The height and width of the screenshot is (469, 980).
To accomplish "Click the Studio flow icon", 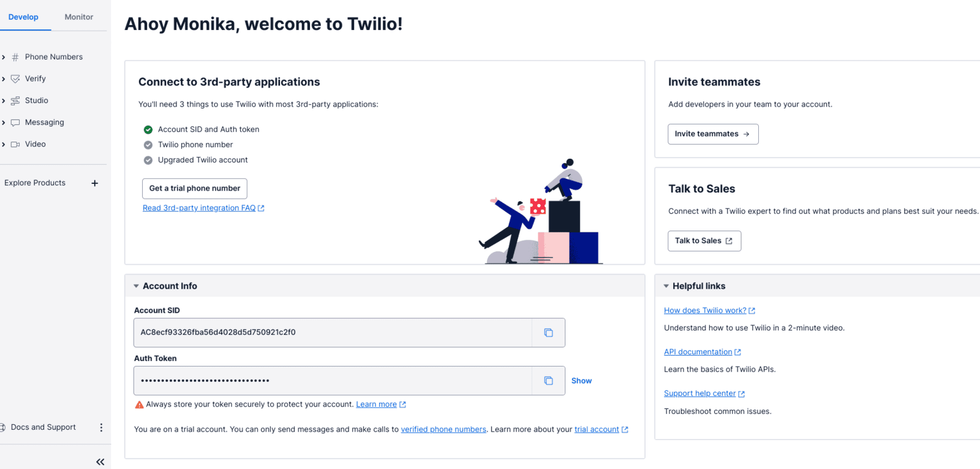I will tap(15, 101).
